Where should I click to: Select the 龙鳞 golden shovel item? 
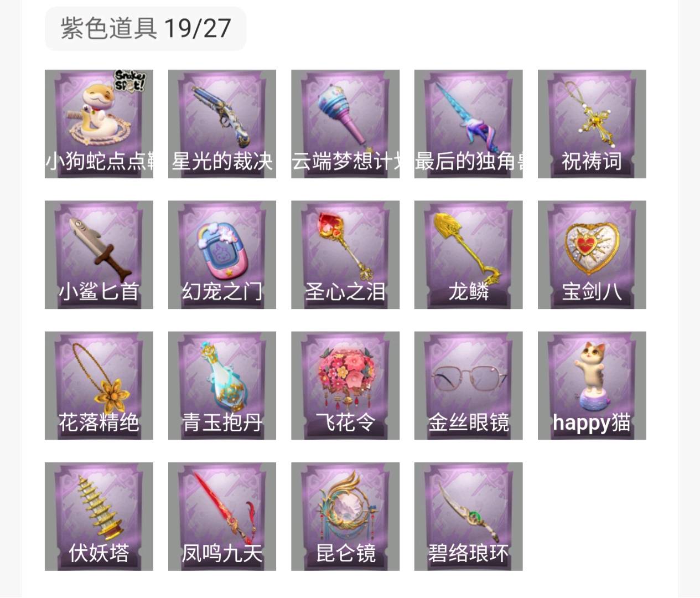click(x=468, y=255)
